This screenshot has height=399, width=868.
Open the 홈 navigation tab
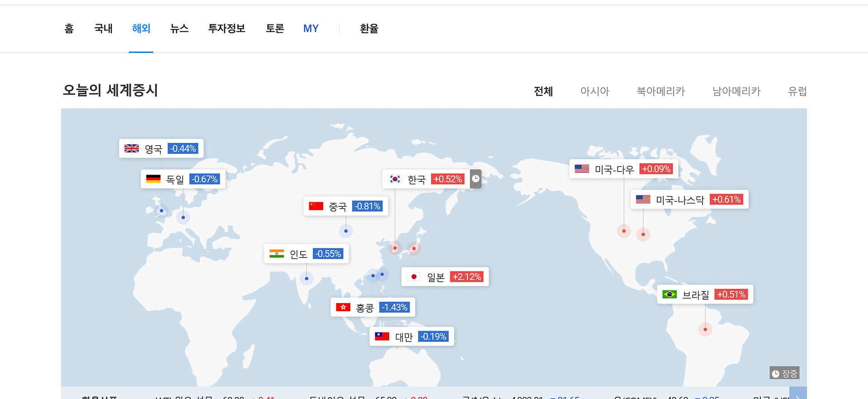69,28
